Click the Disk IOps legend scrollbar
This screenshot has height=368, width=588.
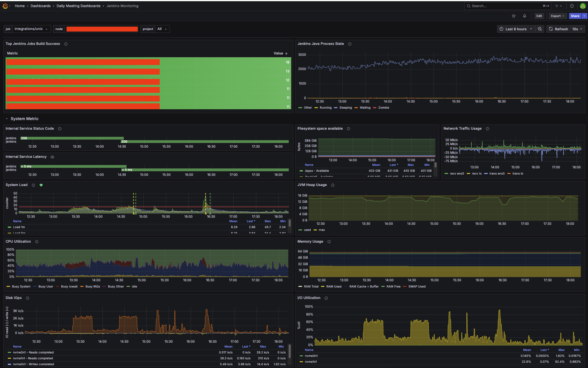point(290,352)
